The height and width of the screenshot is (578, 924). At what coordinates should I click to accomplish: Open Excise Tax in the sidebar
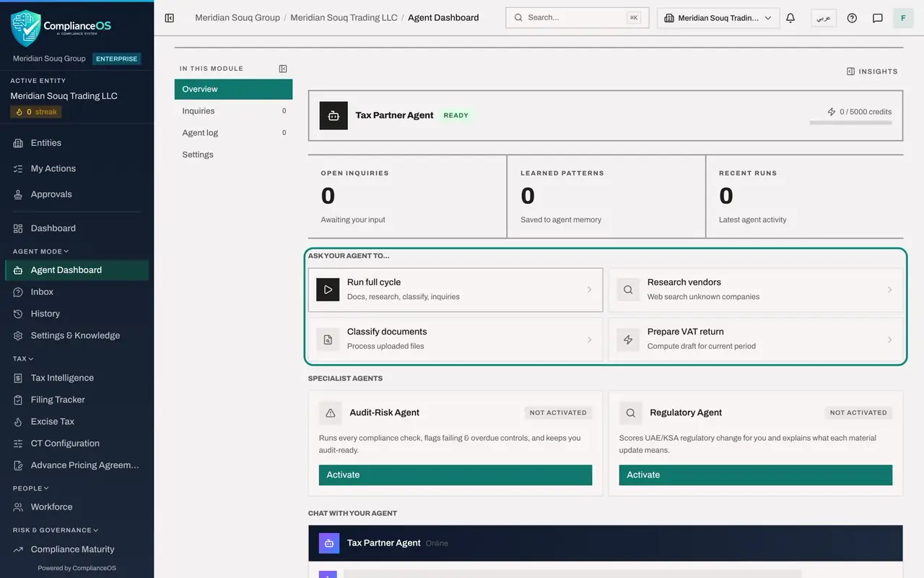pyautogui.click(x=77, y=421)
